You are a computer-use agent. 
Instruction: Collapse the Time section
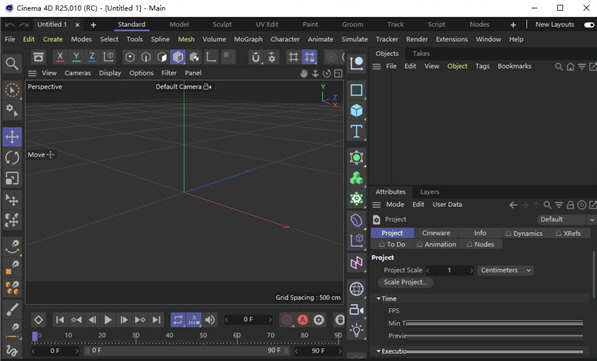tap(378, 299)
